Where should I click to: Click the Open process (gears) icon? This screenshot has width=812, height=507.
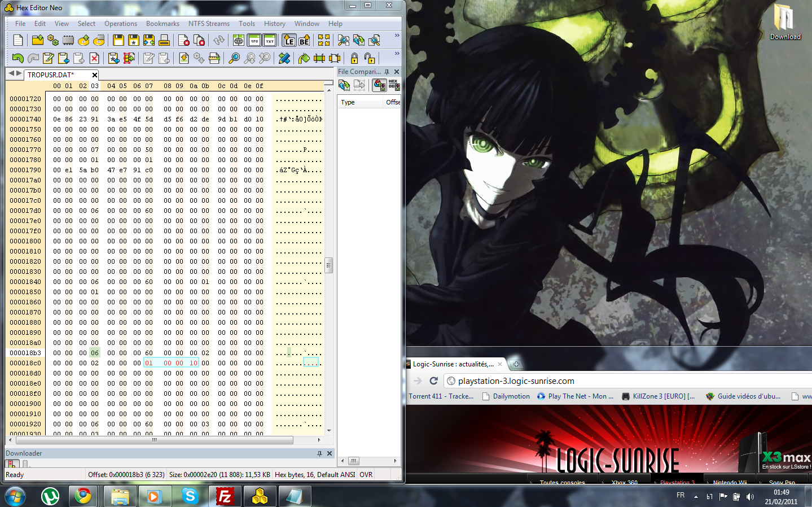coord(53,40)
